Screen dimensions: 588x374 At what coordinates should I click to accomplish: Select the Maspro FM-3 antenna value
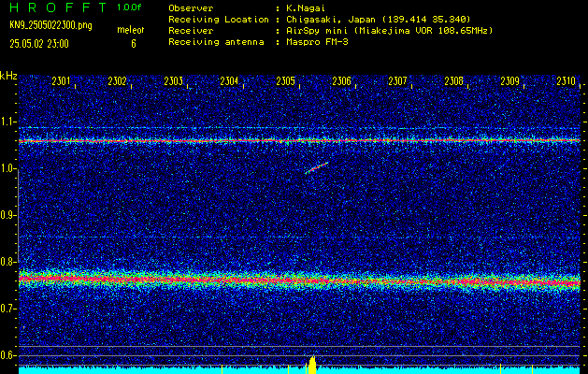pos(317,42)
